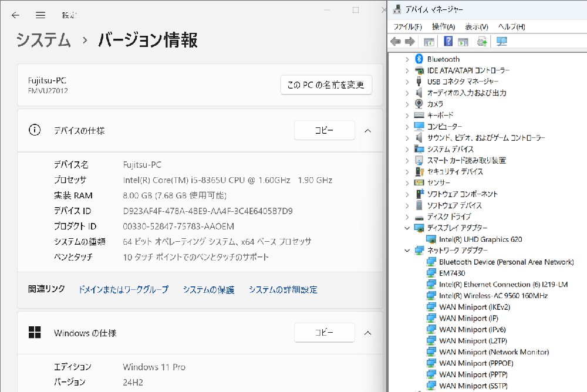This screenshot has height=392, width=587.
Task: Click the update device driver toolbar icon
Action: click(x=482, y=42)
